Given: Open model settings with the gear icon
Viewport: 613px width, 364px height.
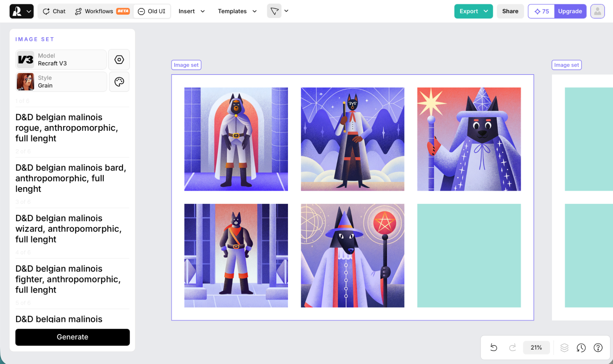Looking at the screenshot, I should pyautogui.click(x=119, y=59).
